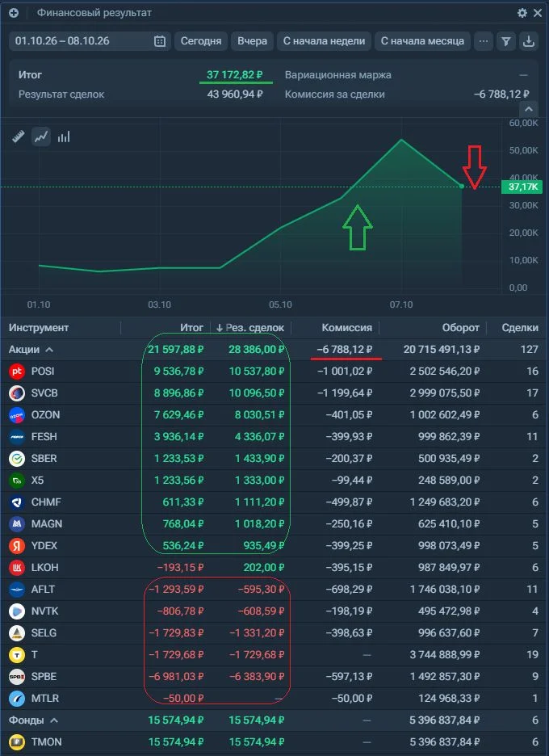Select the Вчера period
Image resolution: width=549 pixels, height=756 pixels.
point(252,41)
